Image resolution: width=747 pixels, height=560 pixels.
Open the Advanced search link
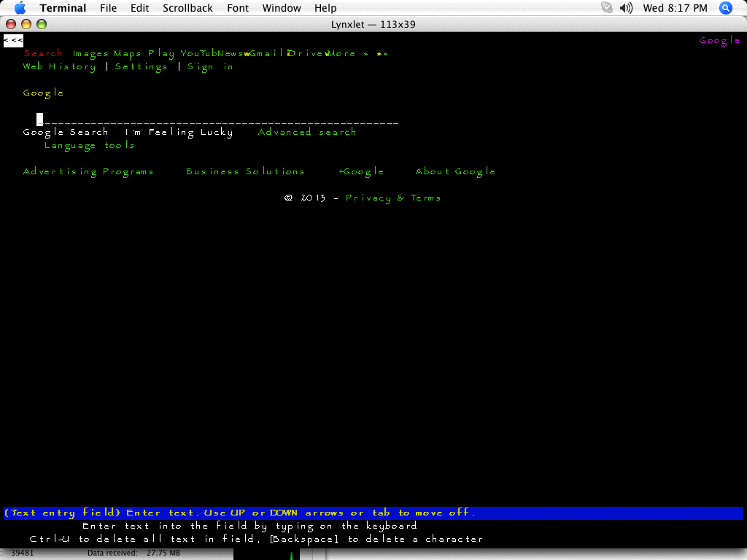307,132
